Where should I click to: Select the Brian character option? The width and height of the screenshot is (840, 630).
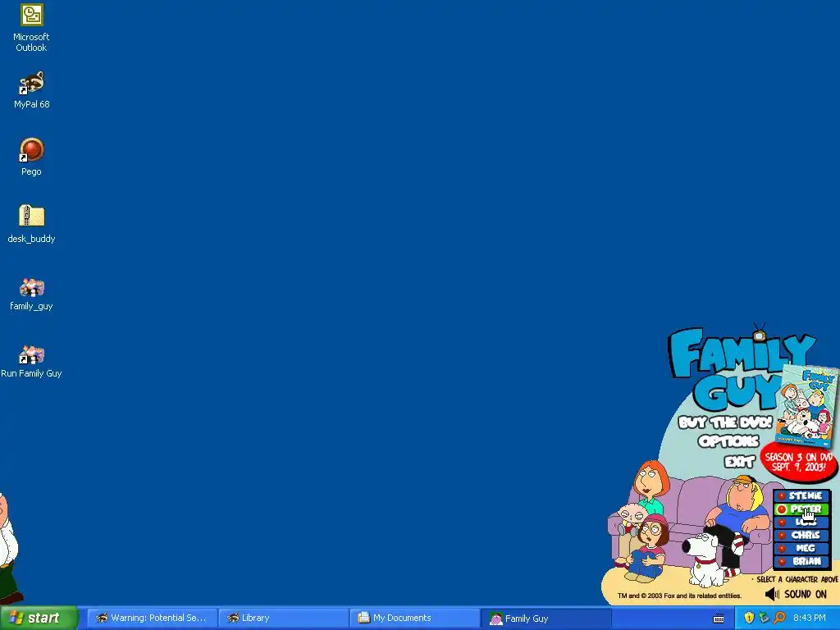tap(801, 561)
